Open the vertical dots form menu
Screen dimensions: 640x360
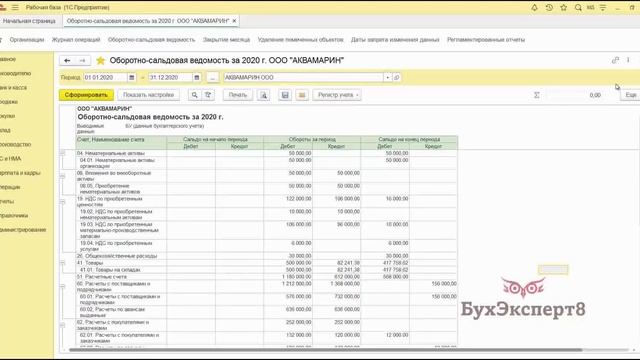pos(628,60)
